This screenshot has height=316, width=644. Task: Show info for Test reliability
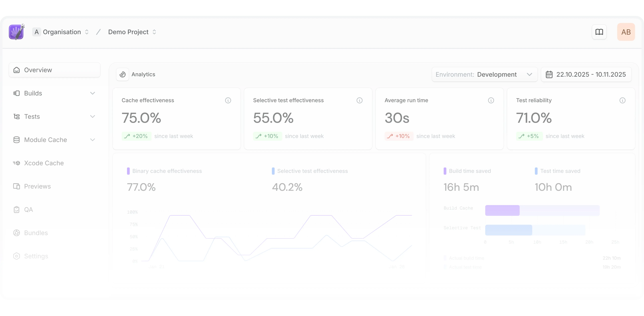pyautogui.click(x=622, y=100)
